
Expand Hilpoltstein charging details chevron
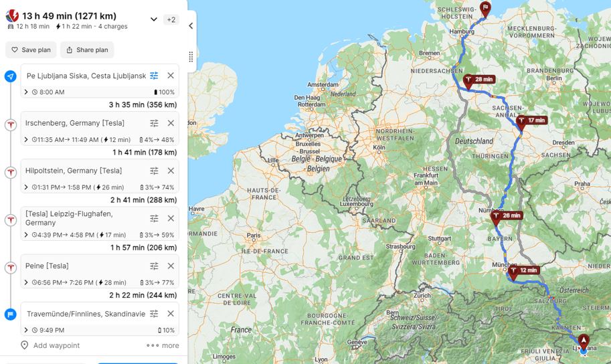[x=25, y=187]
